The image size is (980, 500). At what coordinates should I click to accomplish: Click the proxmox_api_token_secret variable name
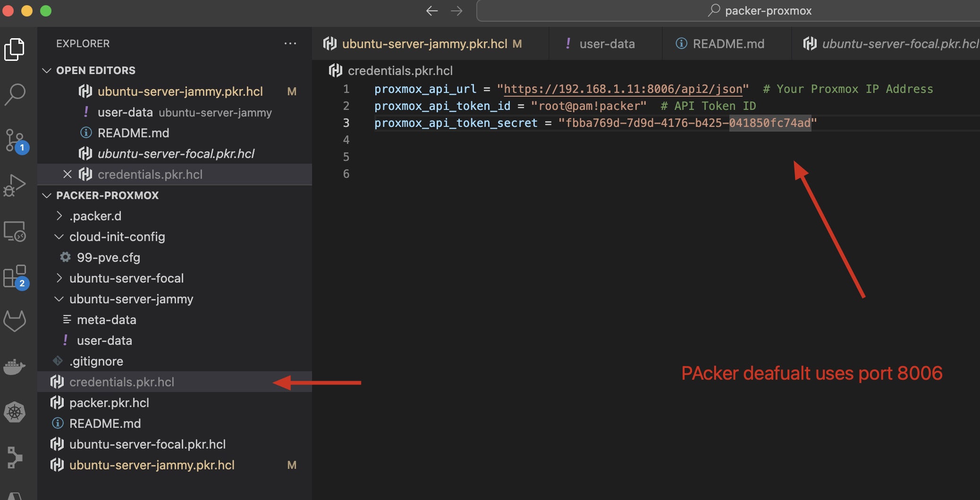[x=456, y=123]
